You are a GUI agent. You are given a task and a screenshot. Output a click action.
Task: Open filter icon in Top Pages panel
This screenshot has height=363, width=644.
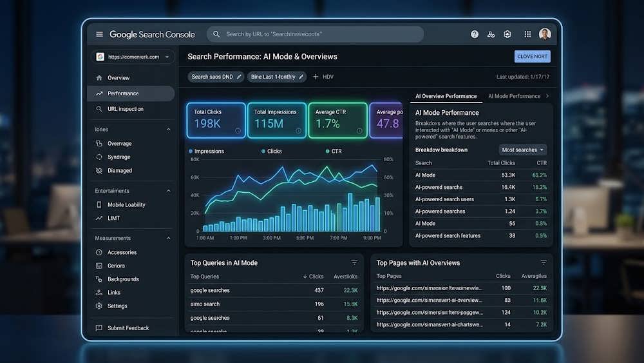tap(544, 262)
